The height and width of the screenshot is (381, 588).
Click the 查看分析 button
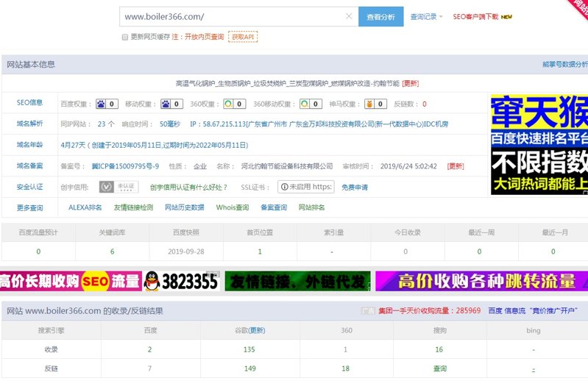pyautogui.click(x=380, y=16)
